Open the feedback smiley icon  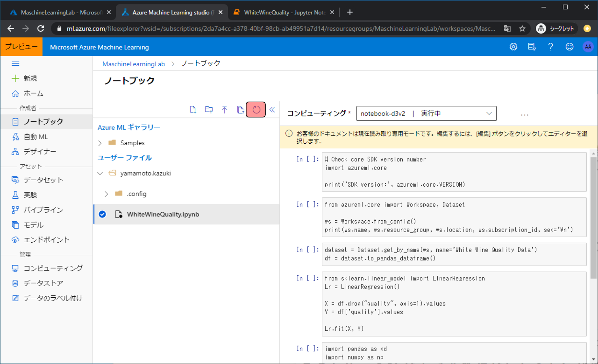click(569, 47)
